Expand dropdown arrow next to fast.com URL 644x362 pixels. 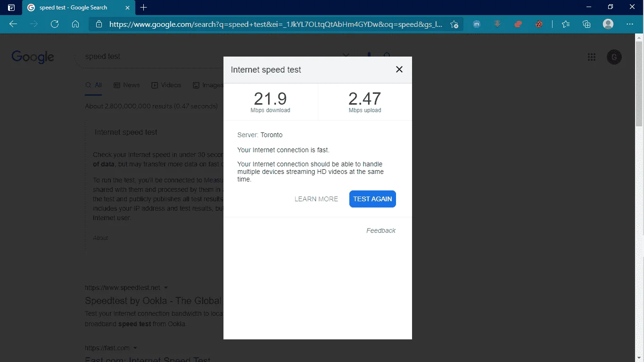point(135,348)
